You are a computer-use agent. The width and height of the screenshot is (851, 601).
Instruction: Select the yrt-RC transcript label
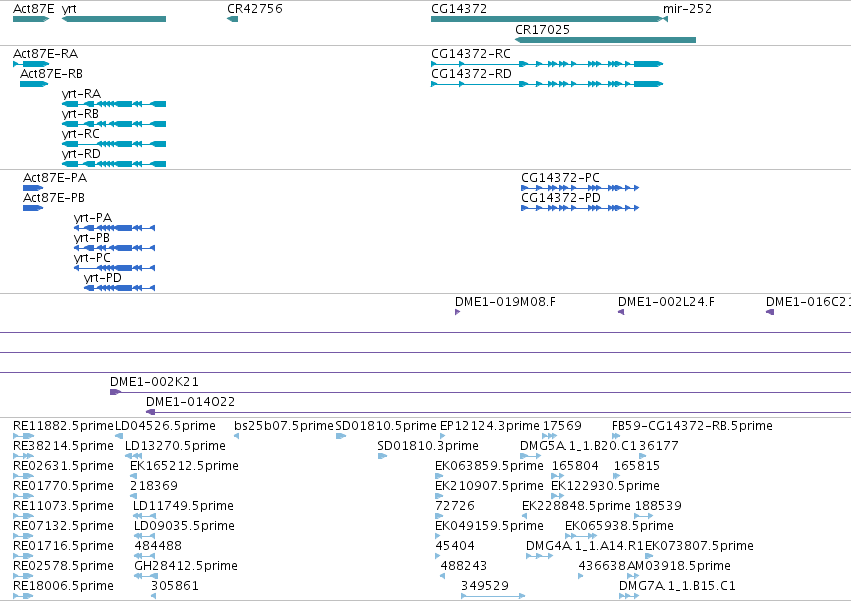(x=81, y=134)
